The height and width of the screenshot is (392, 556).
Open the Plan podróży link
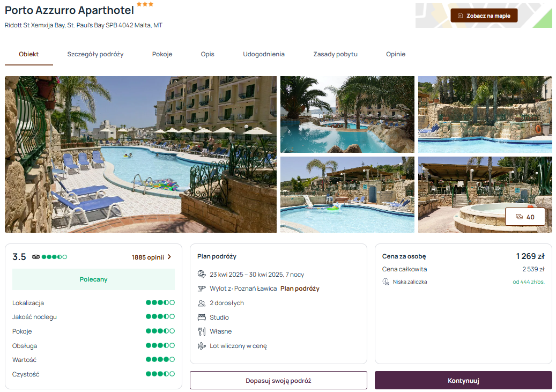pyautogui.click(x=300, y=289)
